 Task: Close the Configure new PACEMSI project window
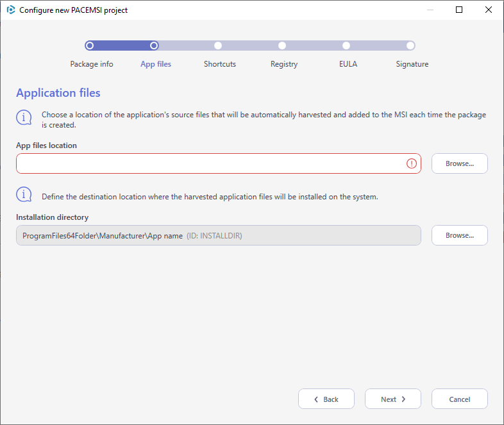click(x=489, y=10)
